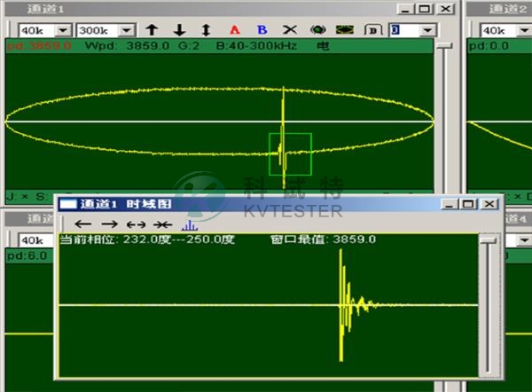The width and height of the screenshot is (532, 392).
Task: Toggle the green rectangle display mode icon
Action: point(345,30)
